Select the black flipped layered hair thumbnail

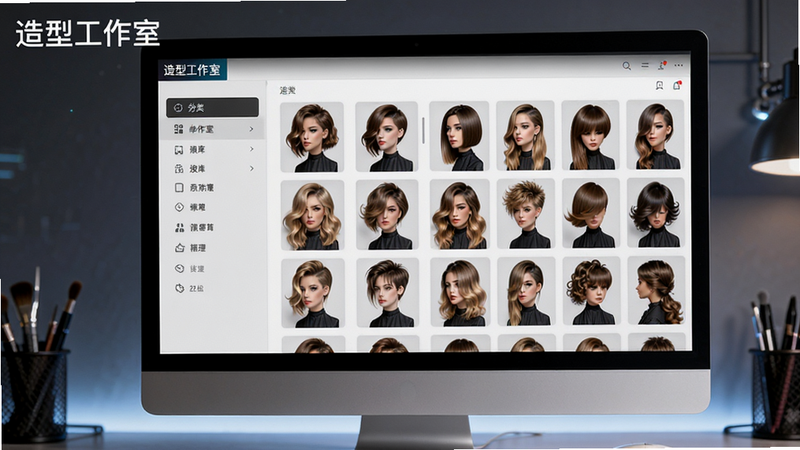[x=656, y=212]
